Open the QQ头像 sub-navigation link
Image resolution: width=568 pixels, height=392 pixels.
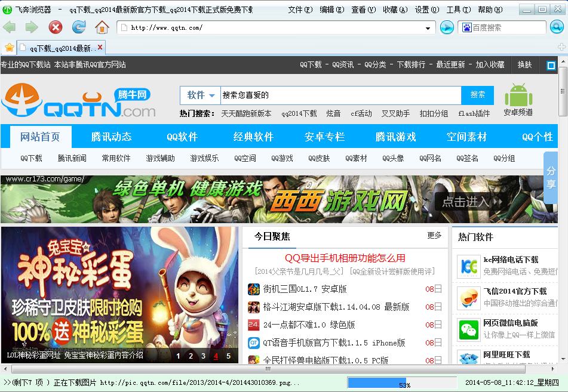[393, 158]
